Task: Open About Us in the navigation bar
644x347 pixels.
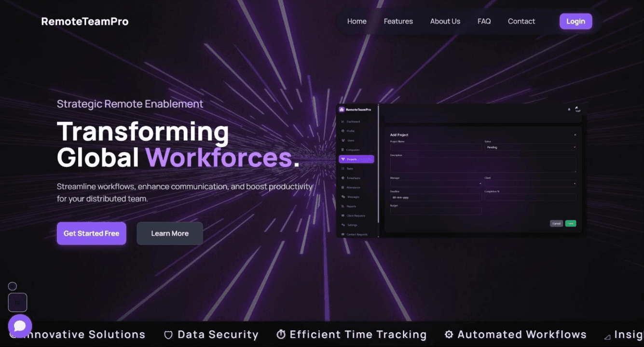Action: 445,21
